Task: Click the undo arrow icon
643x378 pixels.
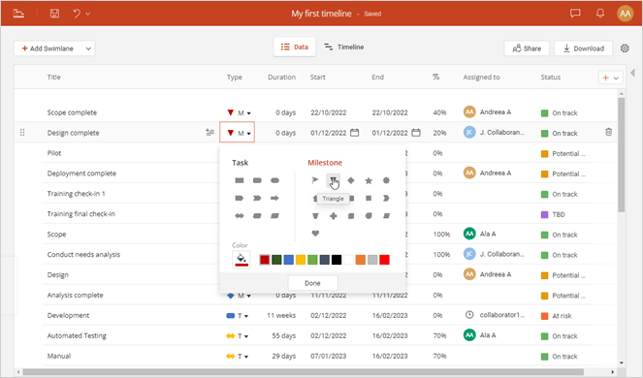Action: click(x=77, y=14)
